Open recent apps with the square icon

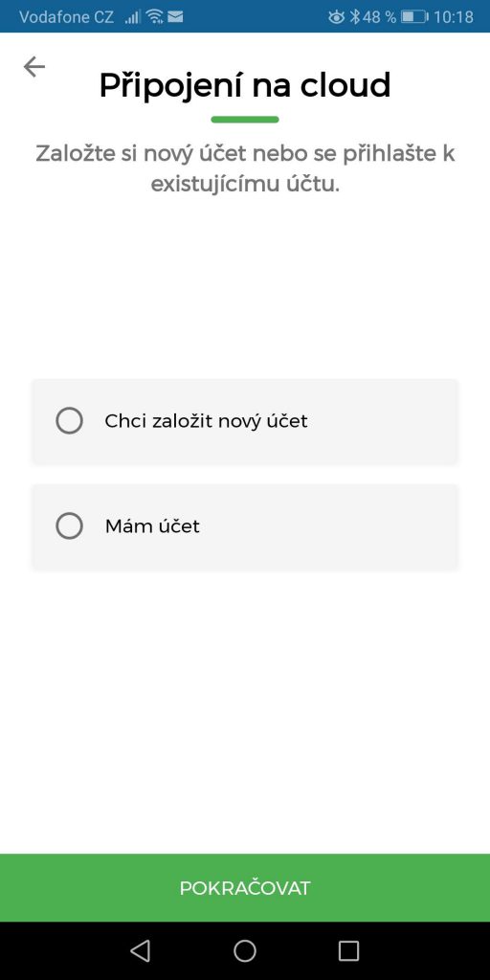(x=348, y=950)
